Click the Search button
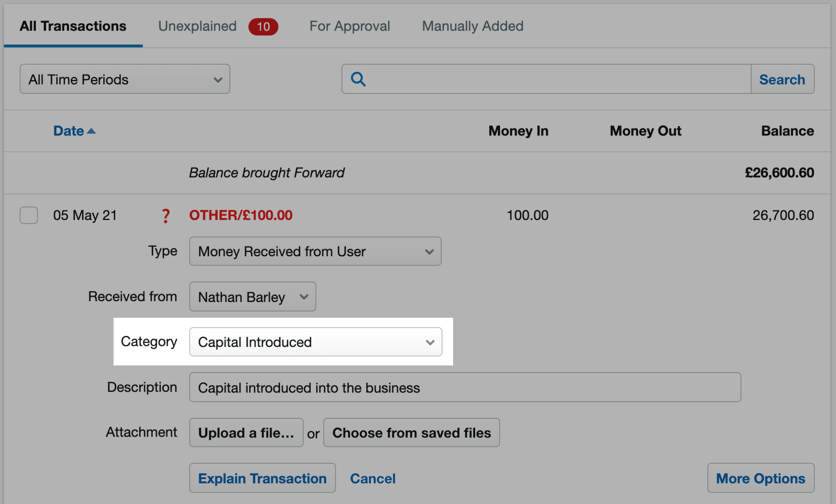The width and height of the screenshot is (836, 504). [783, 79]
